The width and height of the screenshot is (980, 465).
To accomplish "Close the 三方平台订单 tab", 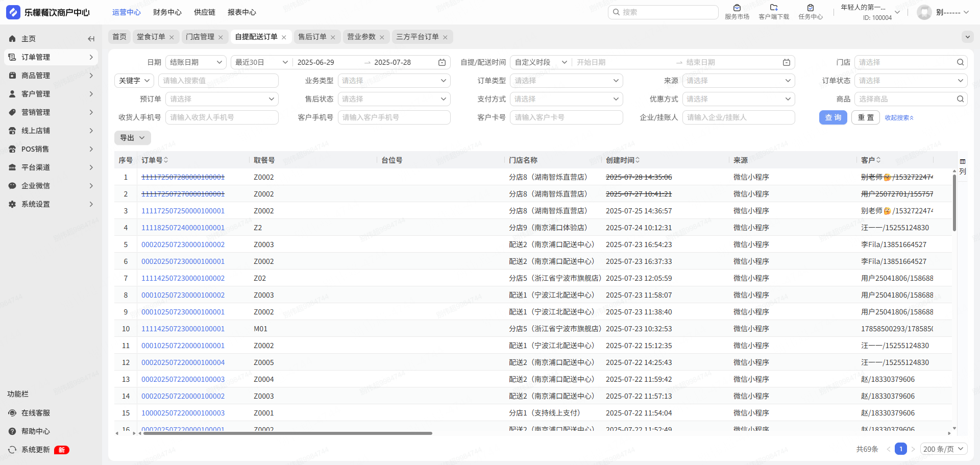I will point(445,37).
